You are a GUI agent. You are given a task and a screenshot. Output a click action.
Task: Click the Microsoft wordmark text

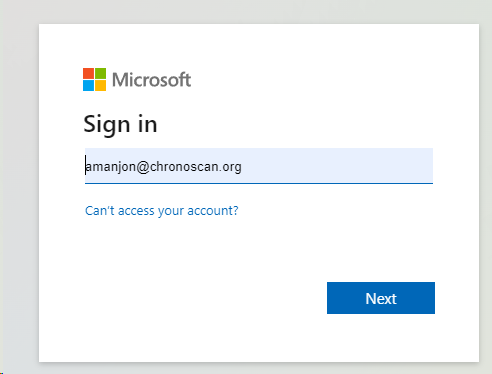[x=151, y=80]
